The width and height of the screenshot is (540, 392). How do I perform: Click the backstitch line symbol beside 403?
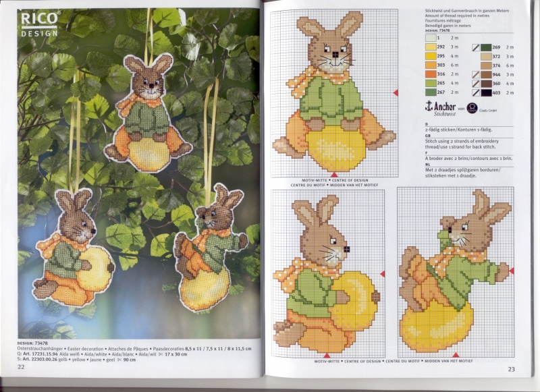click(x=476, y=92)
